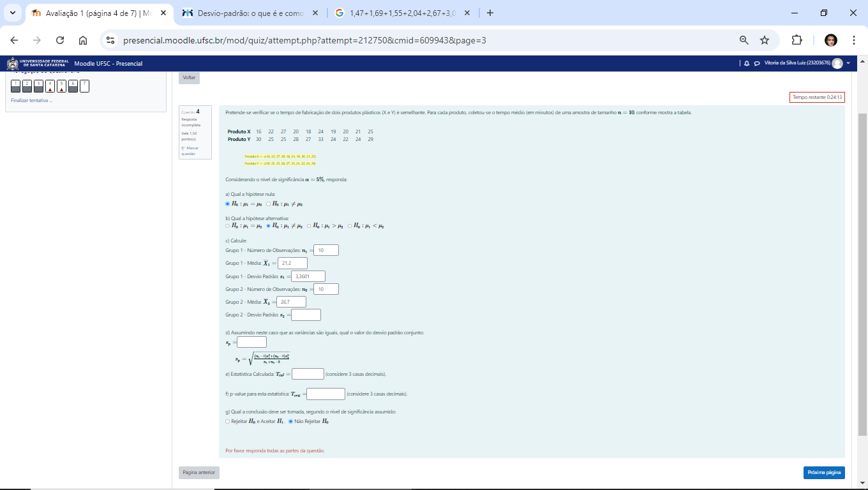Expand the user menu arrow beside avatar

848,63
